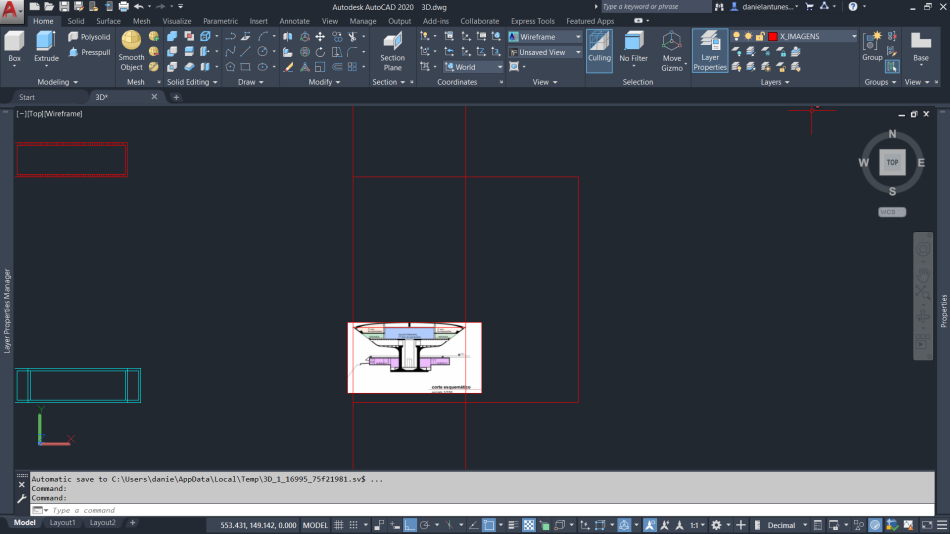Expand the Modeling panel
This screenshot has width=950, height=534.
coord(58,82)
